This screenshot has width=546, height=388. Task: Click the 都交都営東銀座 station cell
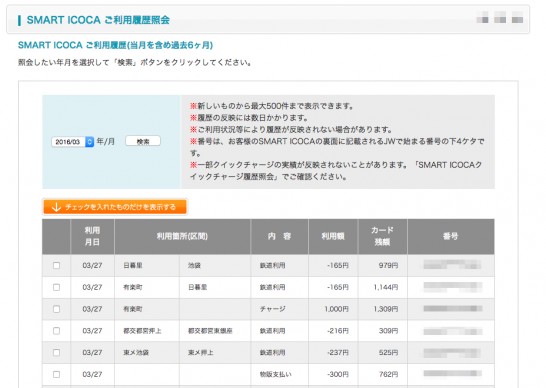point(215,331)
